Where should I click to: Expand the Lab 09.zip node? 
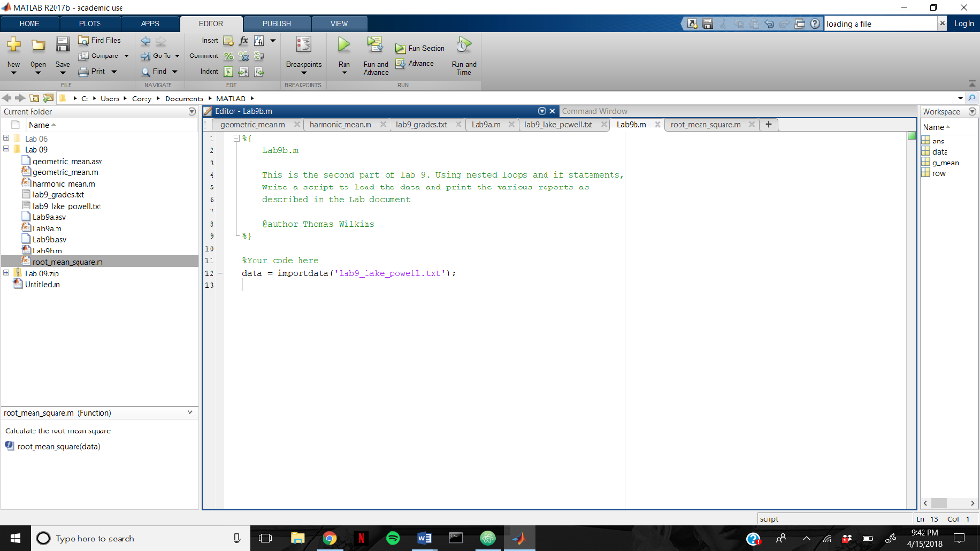(6, 273)
